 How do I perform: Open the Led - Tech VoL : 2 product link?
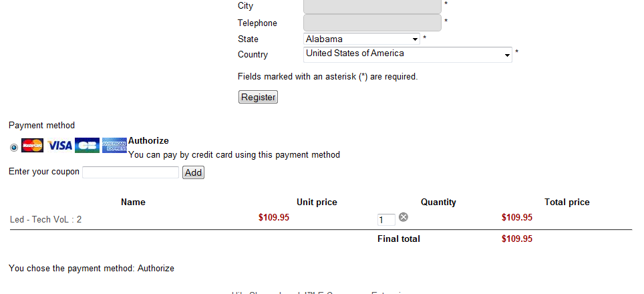pos(46,219)
